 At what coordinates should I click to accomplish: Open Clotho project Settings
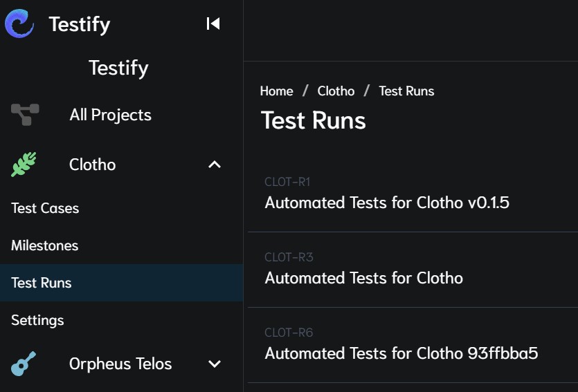point(37,320)
